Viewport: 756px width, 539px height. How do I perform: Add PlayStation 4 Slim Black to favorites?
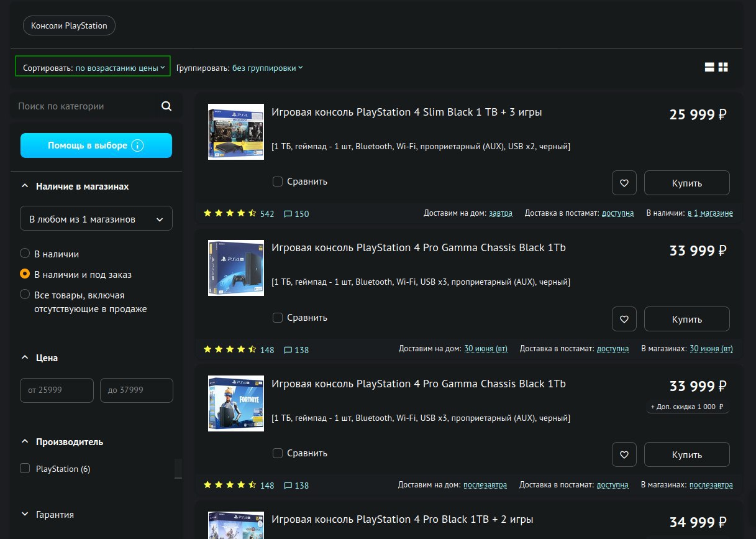point(624,183)
